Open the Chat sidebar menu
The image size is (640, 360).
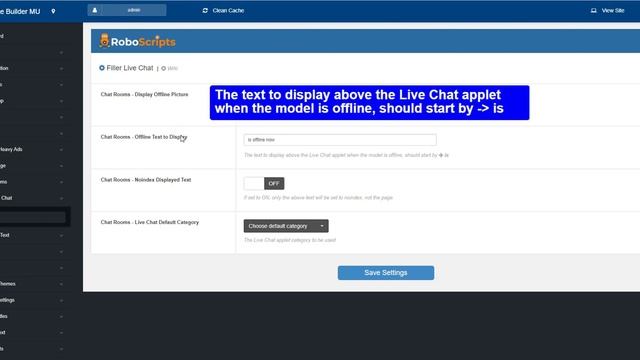click(6, 198)
